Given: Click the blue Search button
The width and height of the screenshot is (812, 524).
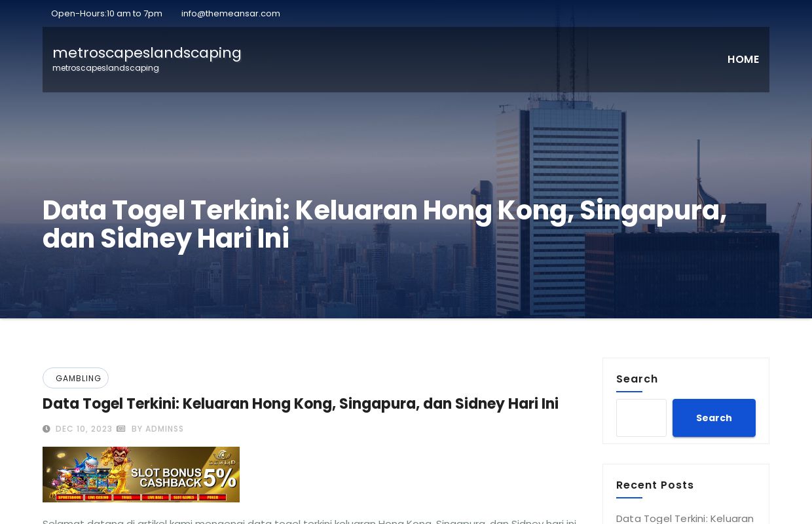Looking at the screenshot, I should [x=714, y=418].
